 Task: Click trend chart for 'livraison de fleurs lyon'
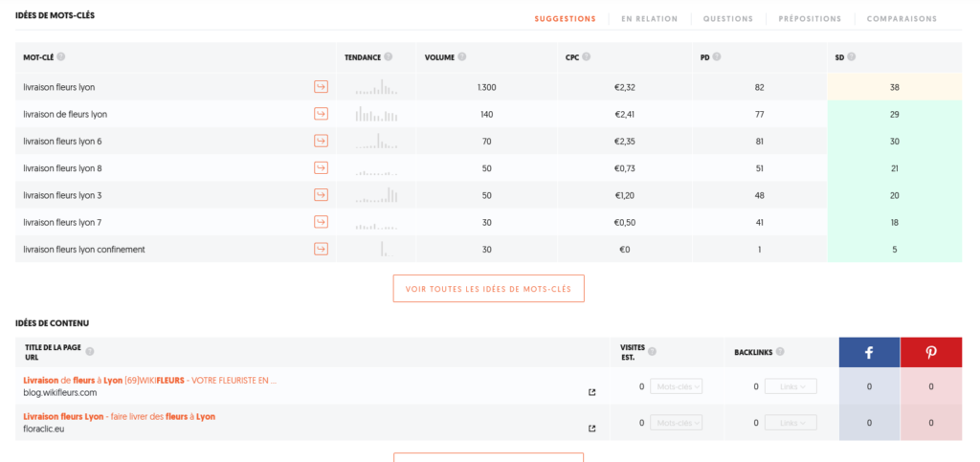pos(376,114)
